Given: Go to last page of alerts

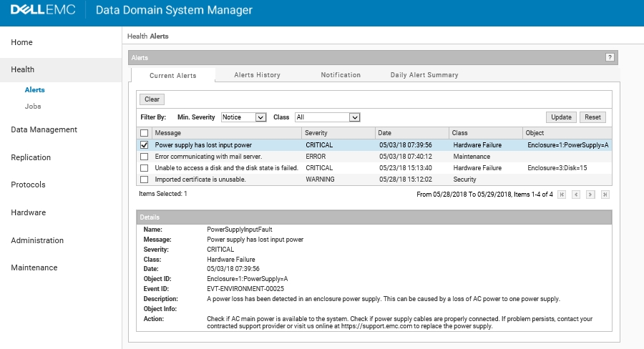Looking at the screenshot, I should click(x=605, y=194).
